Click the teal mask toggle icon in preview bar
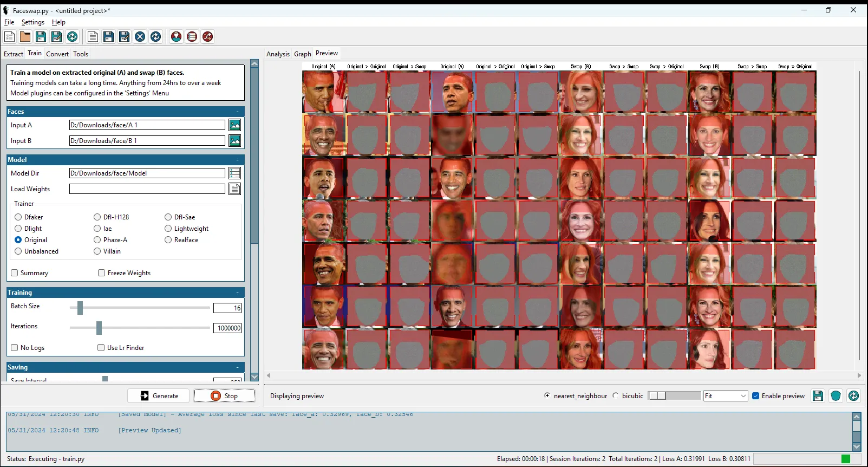The height and width of the screenshot is (467, 868). pos(836,396)
